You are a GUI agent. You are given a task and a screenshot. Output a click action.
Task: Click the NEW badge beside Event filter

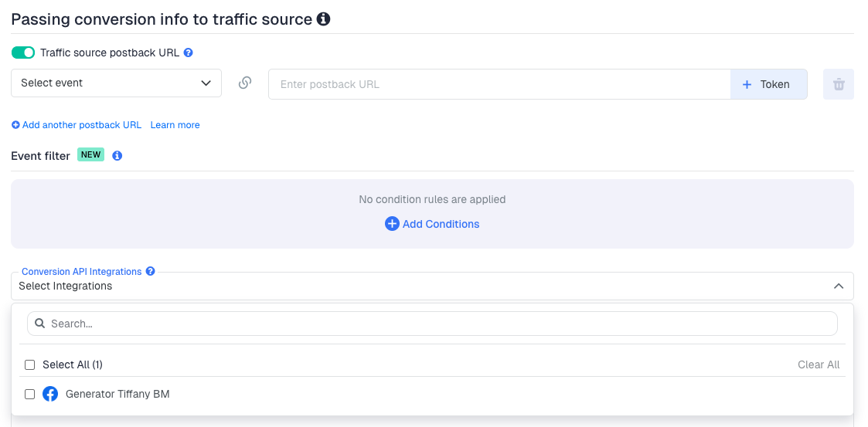click(91, 155)
